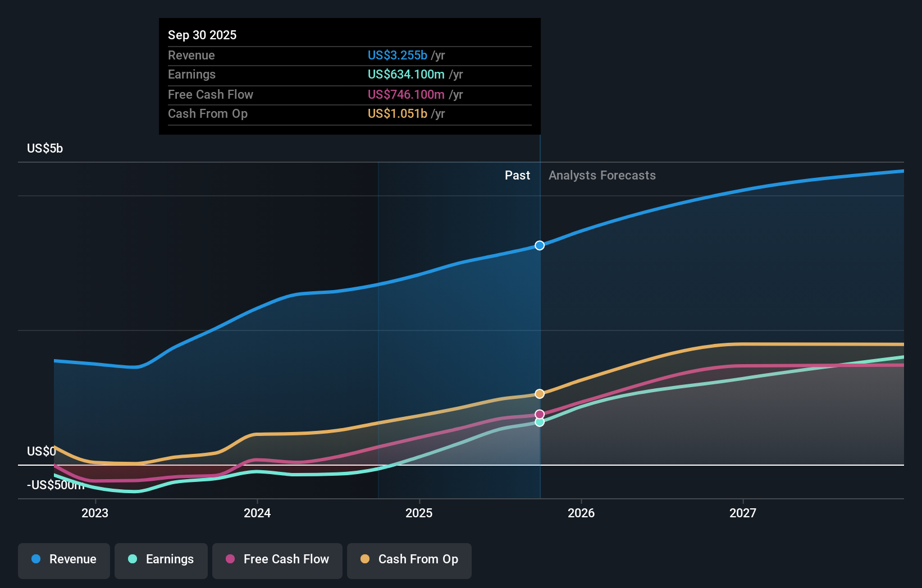
Task: Switch to the Past section of the chart
Action: [x=517, y=175]
